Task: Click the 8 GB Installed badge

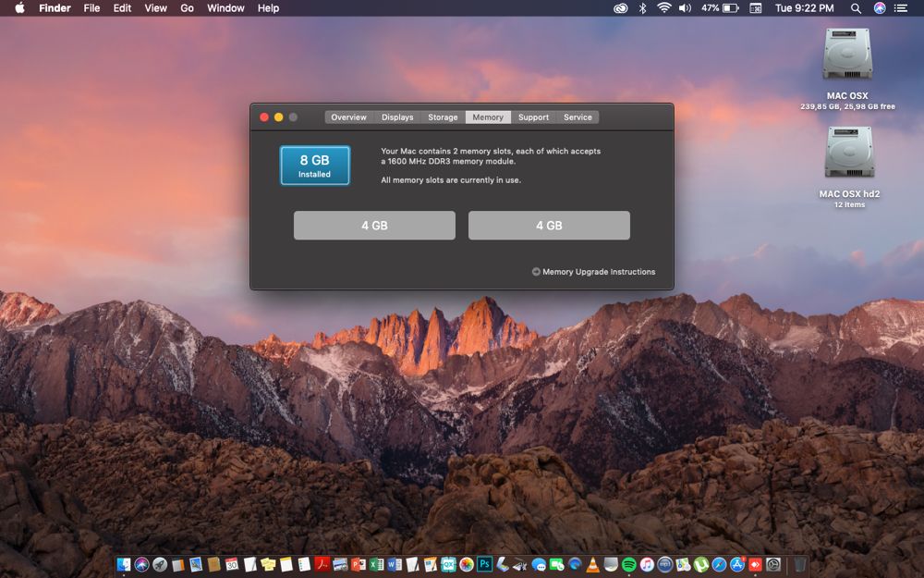Action: pos(315,166)
